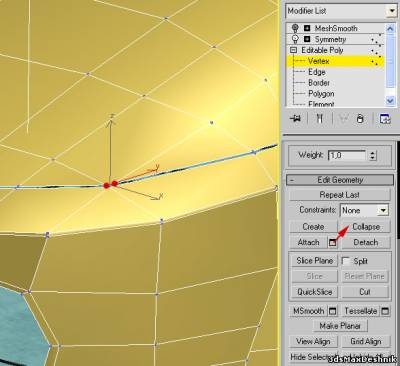Open Attach list settings box
Screen dimensions: 400x366
click(x=332, y=243)
